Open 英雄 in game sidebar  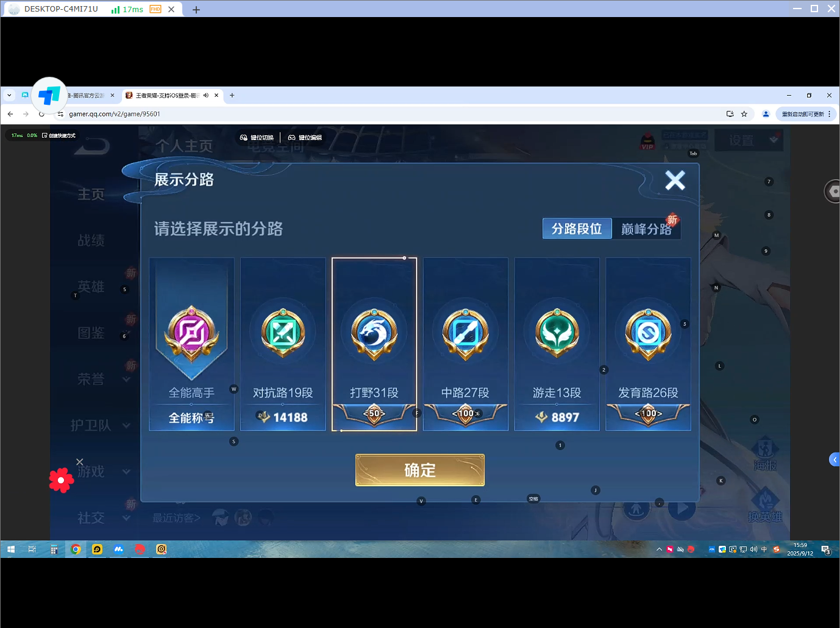91,287
